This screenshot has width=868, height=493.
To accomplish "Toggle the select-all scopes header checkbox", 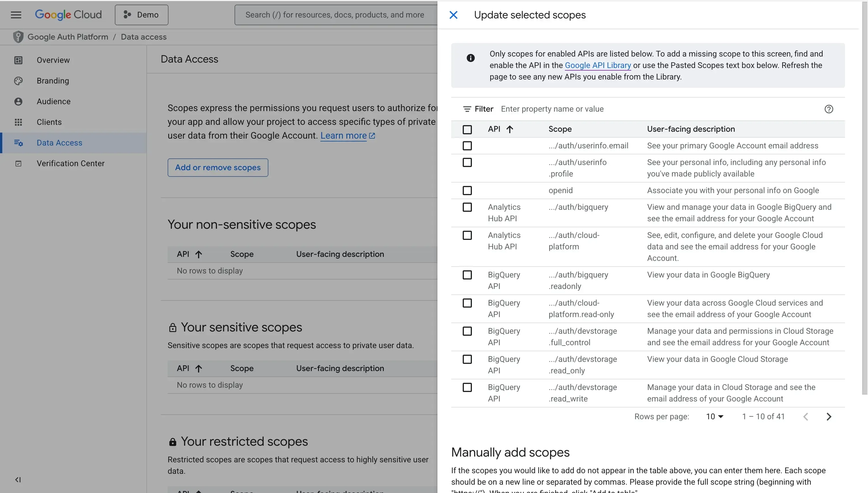I will [x=467, y=129].
